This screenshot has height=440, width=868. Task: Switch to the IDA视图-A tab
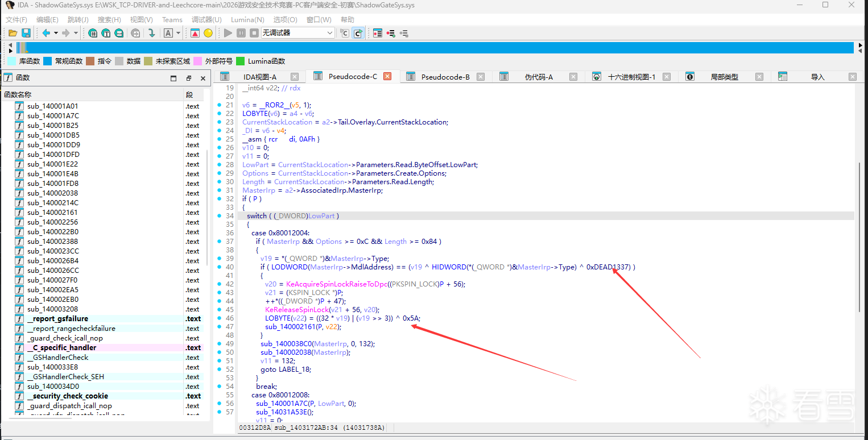pos(260,77)
